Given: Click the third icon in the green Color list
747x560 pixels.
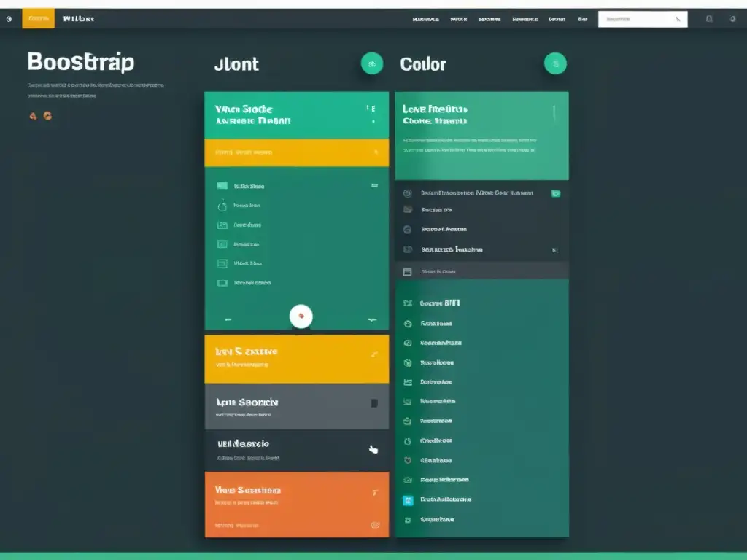Looking at the screenshot, I should coord(408,343).
